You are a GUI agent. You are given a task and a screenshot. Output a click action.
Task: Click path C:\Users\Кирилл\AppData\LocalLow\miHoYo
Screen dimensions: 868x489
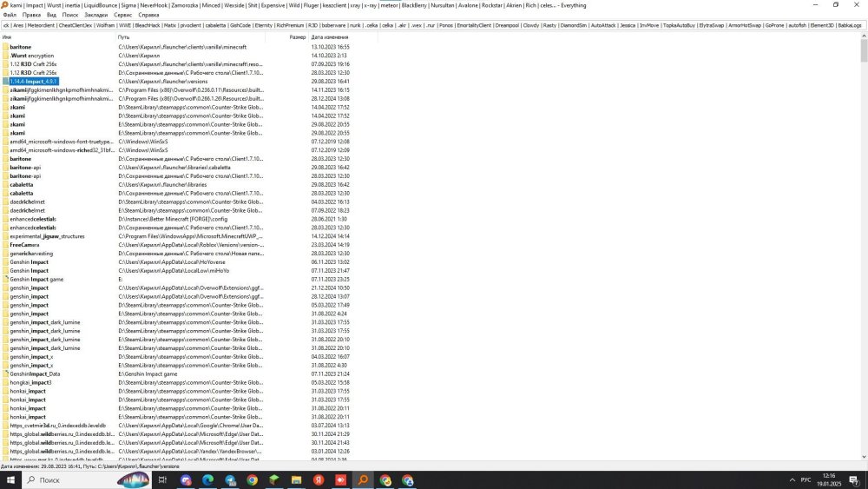(174, 270)
